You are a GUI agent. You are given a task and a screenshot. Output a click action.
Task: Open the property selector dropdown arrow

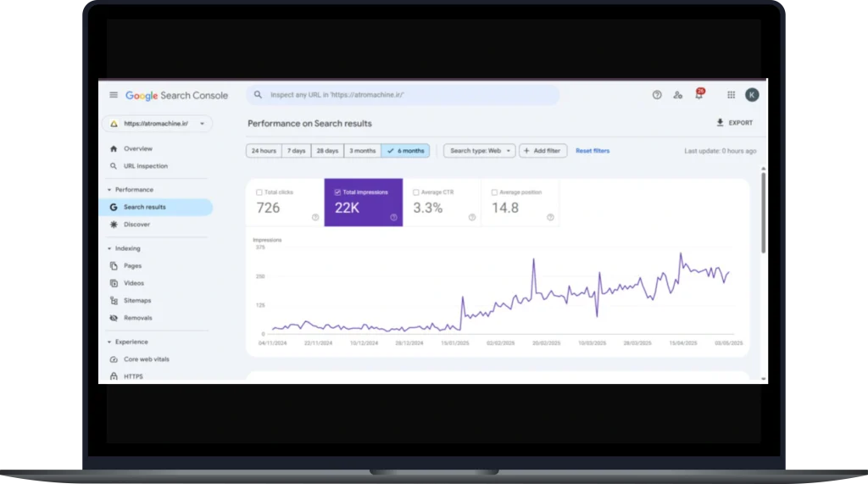pyautogui.click(x=202, y=124)
